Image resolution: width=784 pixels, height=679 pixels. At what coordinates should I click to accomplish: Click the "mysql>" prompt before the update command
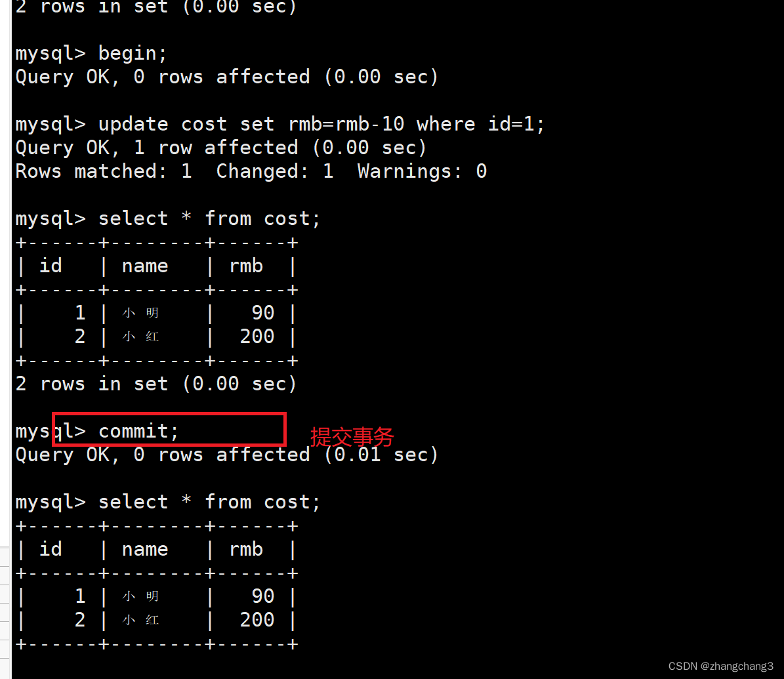pyautogui.click(x=51, y=124)
